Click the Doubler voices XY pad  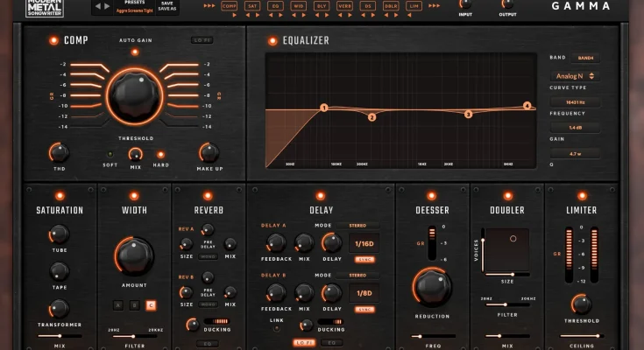(506, 247)
